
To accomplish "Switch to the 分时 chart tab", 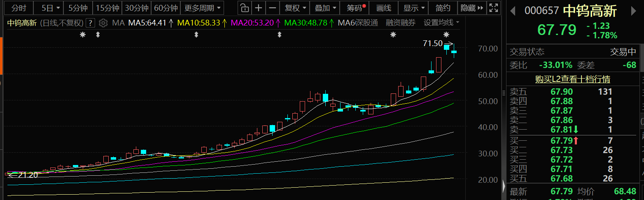I will pos(19,8).
